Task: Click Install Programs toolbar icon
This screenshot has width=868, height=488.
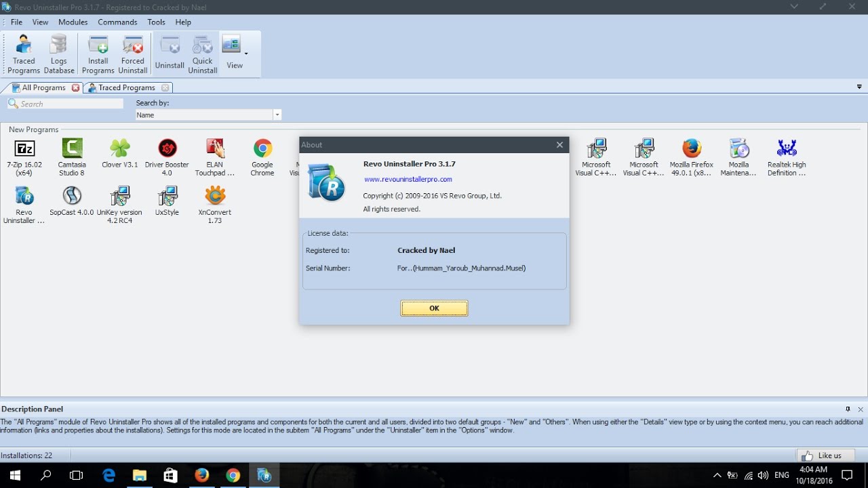Action: tap(98, 55)
